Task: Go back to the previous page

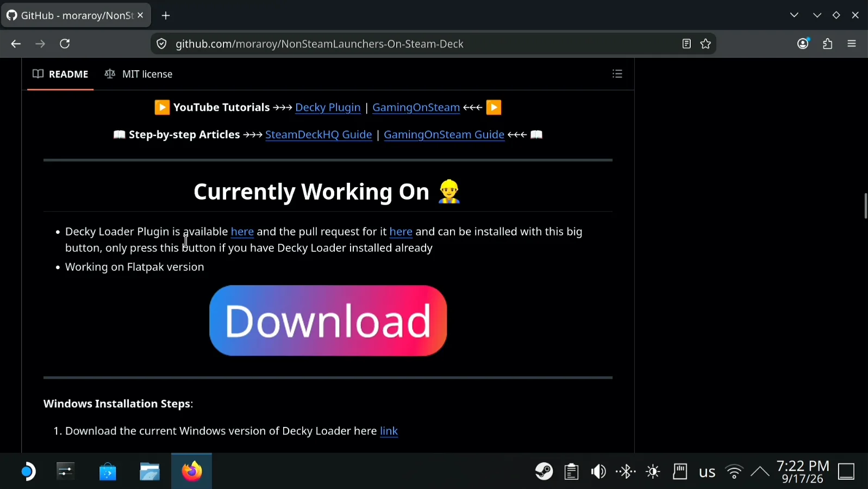Action: pos(16,44)
